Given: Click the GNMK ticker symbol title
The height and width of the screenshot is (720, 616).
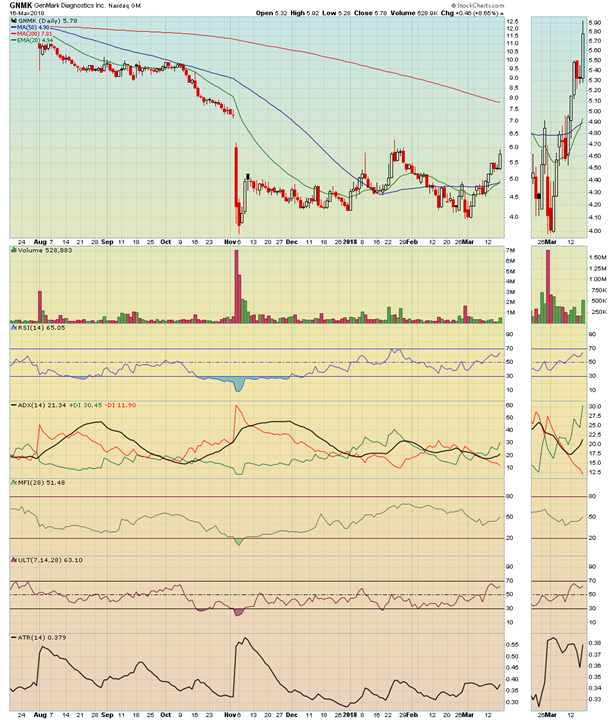Looking at the screenshot, I should coord(21,6).
